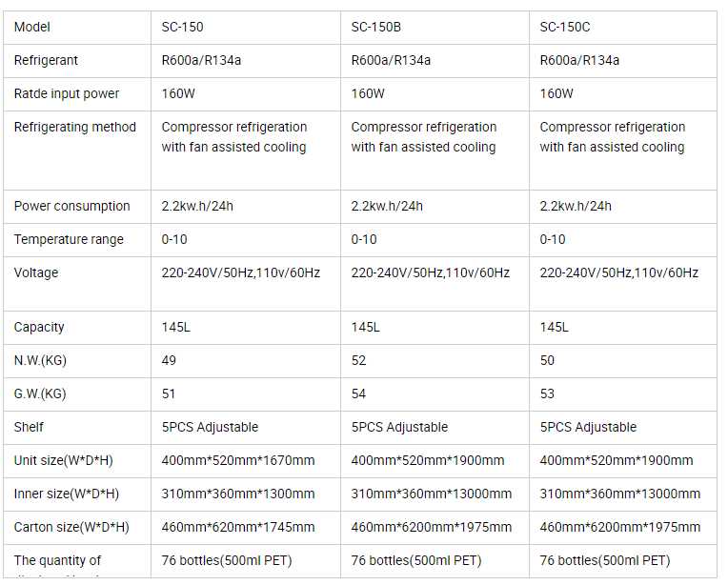Select the net weight value 49
This screenshot has height=585, width=728.
pos(170,361)
